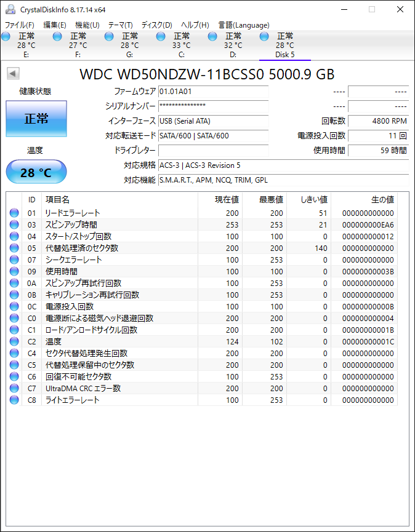Viewport: 415px width, 532px height.
Task: Switch to the D: drive tab
Action: (x=233, y=45)
